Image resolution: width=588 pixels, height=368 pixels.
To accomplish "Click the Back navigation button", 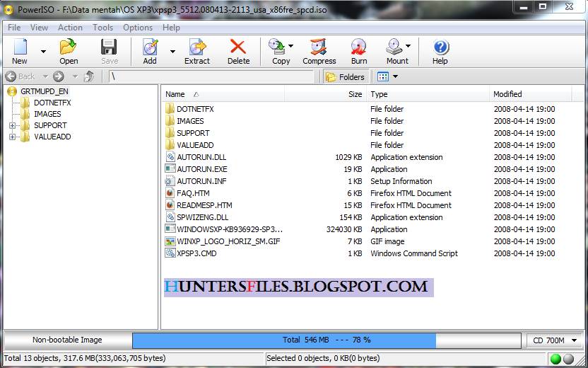I will pyautogui.click(x=20, y=76).
